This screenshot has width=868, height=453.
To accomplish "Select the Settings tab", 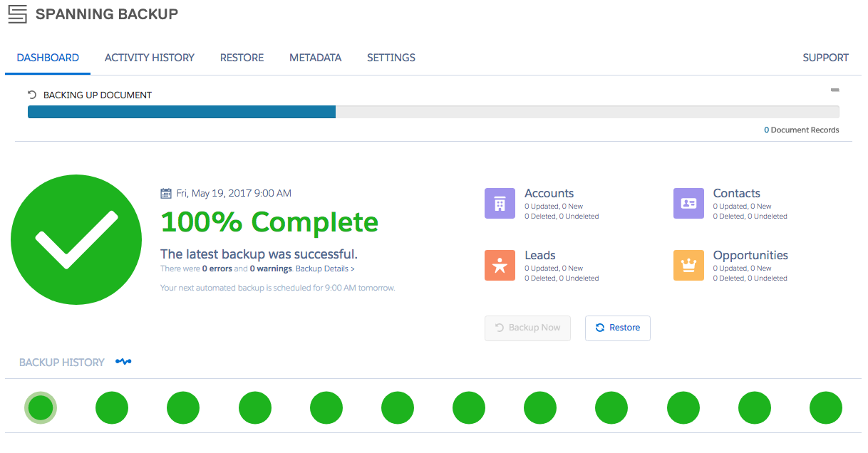I will pyautogui.click(x=391, y=58).
